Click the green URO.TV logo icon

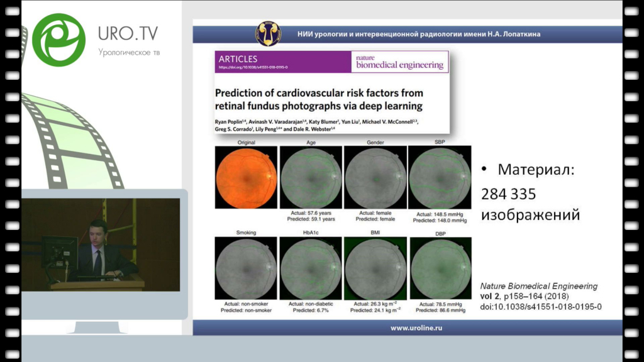point(58,39)
